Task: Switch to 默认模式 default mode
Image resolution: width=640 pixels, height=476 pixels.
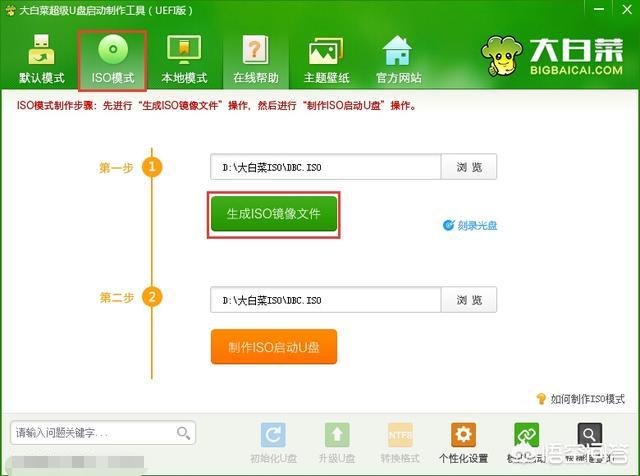Action: (42, 60)
